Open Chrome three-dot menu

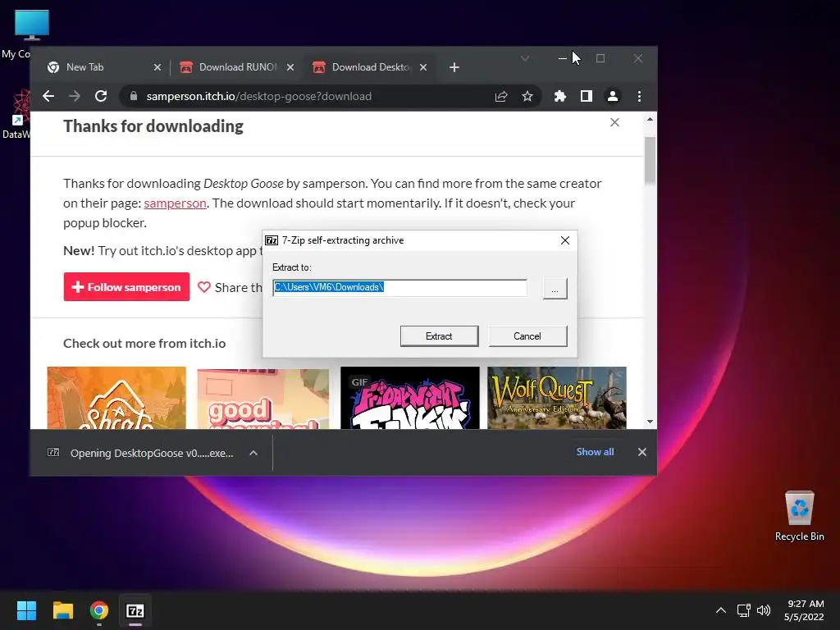tap(639, 97)
